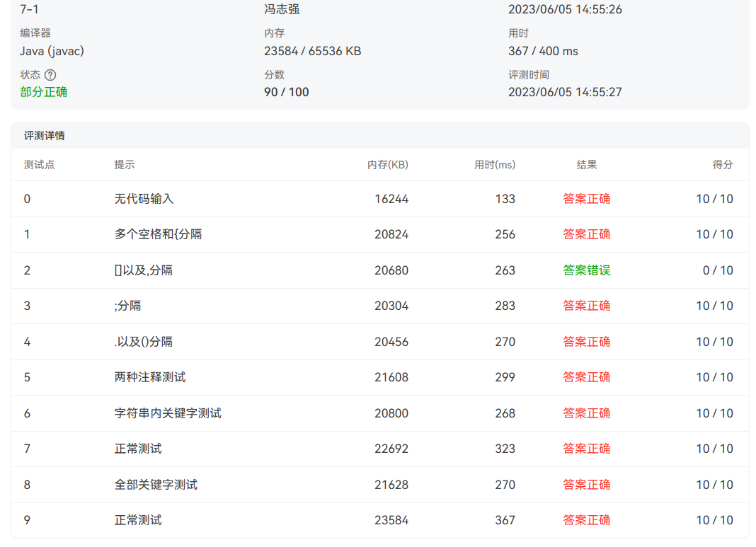The width and height of the screenshot is (756, 547).
Task: Click the time cell 323
Action: (x=505, y=449)
